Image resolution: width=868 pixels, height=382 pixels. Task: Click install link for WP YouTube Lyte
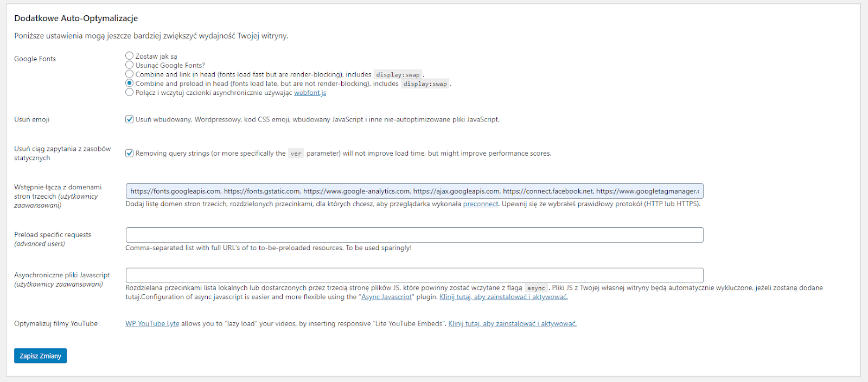click(x=512, y=323)
